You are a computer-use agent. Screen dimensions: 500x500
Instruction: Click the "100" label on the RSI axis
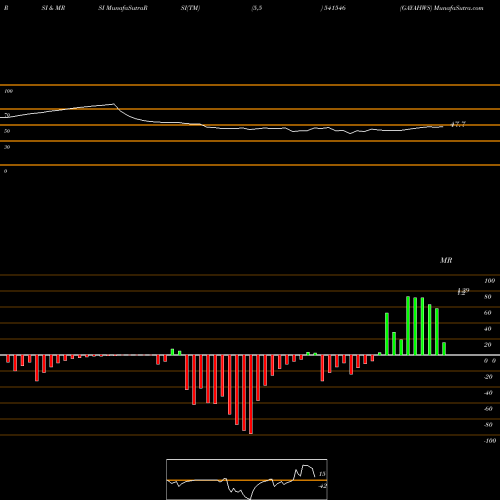tap(8, 91)
